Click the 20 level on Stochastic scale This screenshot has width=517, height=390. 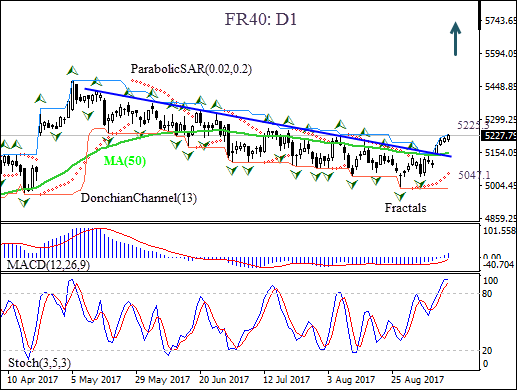click(488, 351)
